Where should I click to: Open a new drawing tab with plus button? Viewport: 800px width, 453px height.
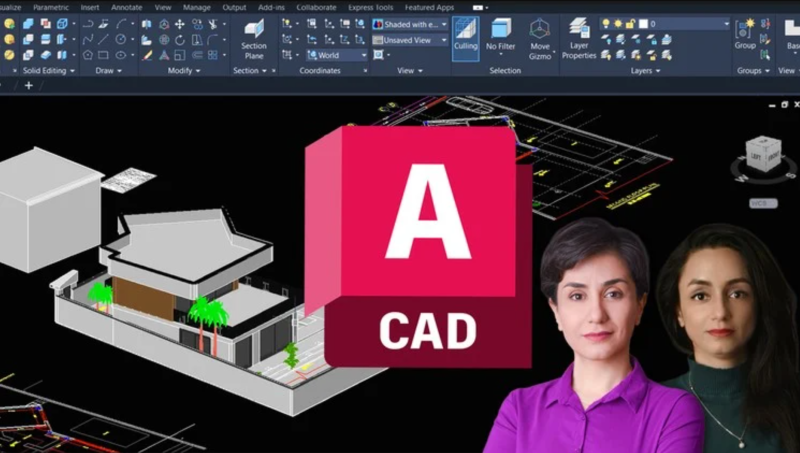[29, 85]
